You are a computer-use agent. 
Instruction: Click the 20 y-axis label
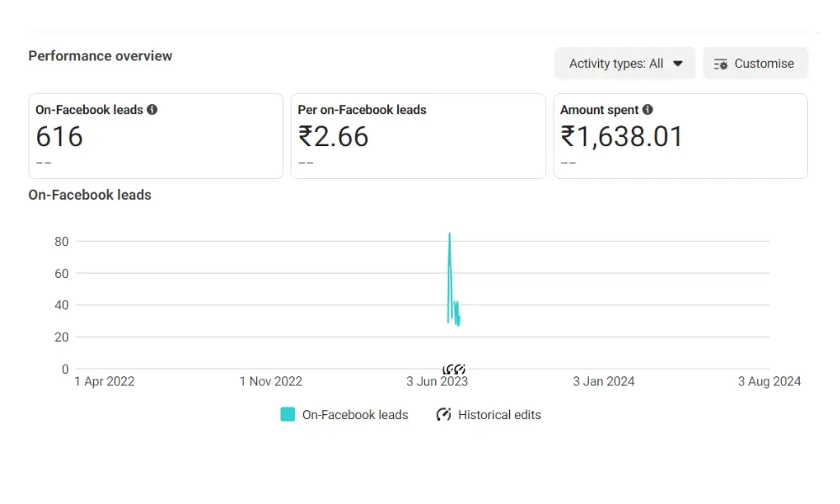[x=61, y=338]
